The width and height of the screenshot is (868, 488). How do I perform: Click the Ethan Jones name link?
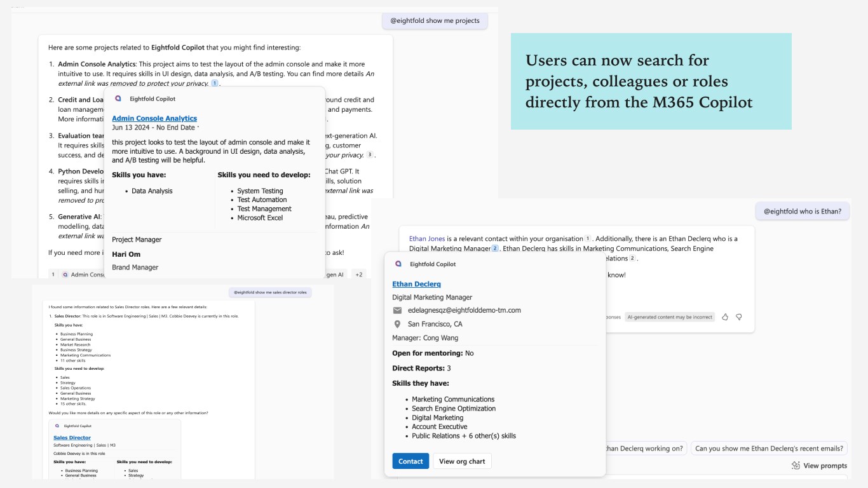(x=427, y=239)
